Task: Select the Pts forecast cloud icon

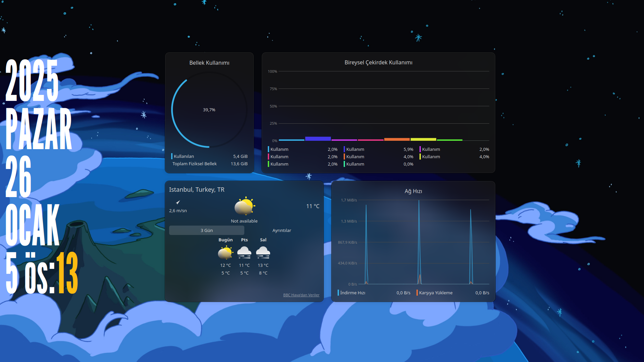Action: 244,252
